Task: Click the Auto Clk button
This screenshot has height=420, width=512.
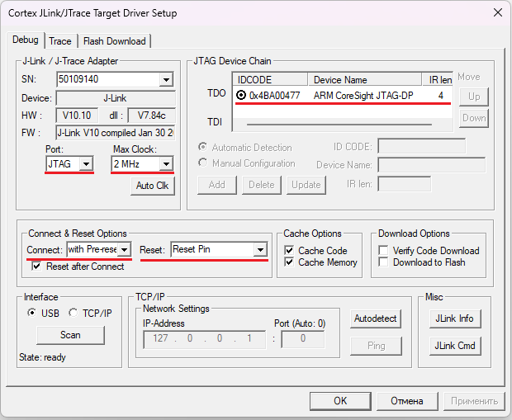Action: point(152,186)
